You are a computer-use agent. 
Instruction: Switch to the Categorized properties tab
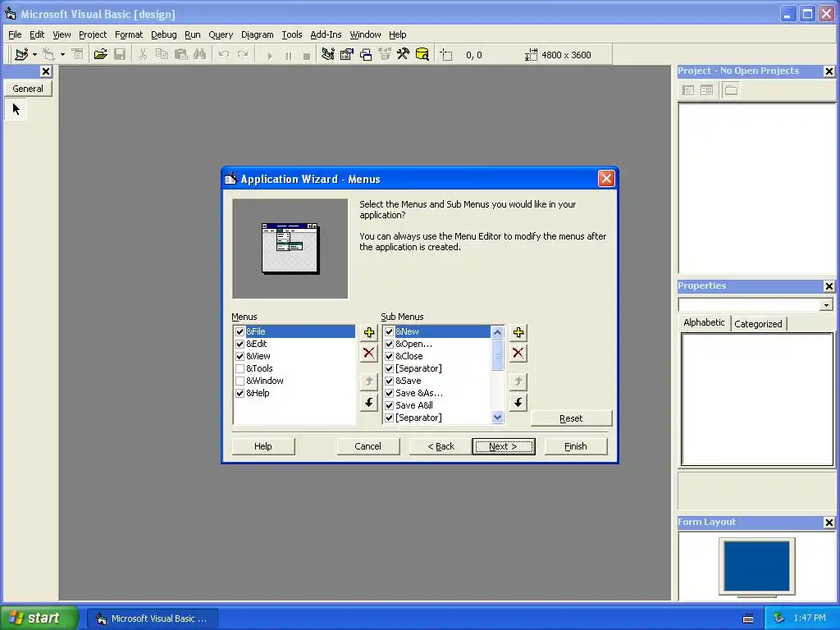point(758,324)
